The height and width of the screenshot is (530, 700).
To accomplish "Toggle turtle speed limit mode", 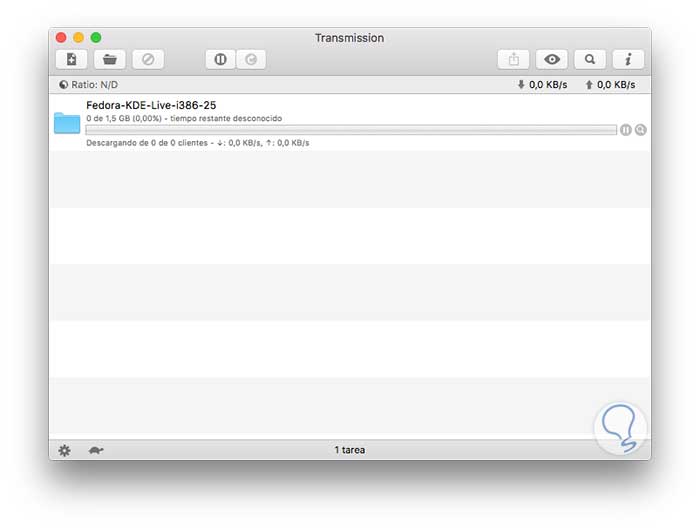I will click(96, 450).
